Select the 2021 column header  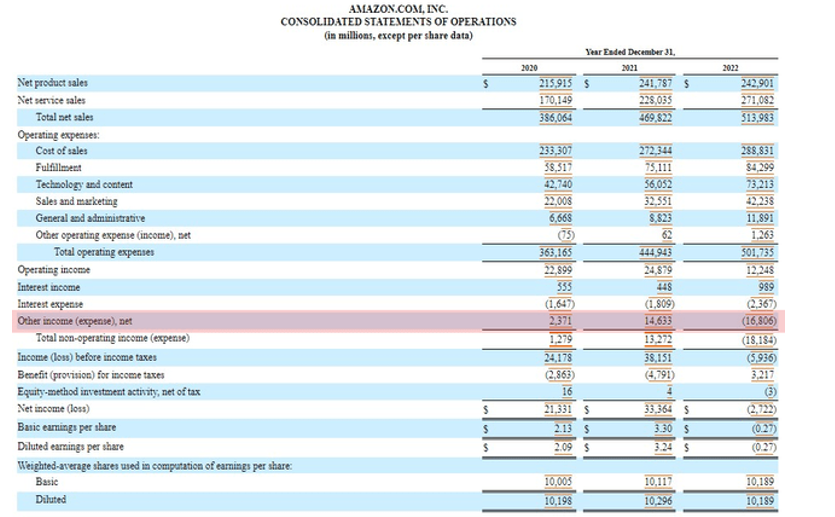pos(629,68)
